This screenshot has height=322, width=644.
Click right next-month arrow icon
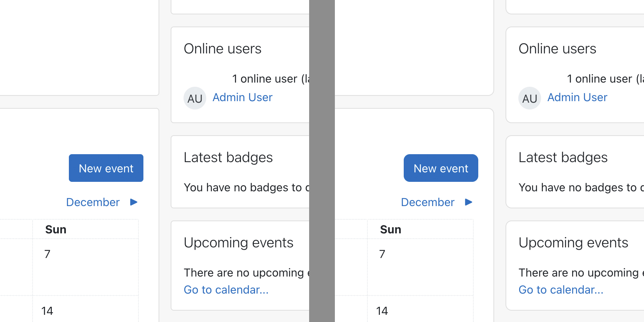(x=468, y=202)
